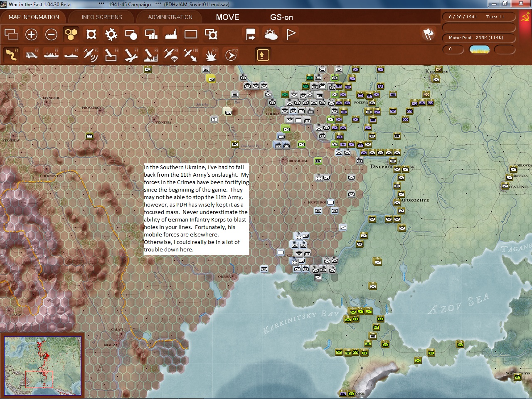Zoom out with the minus icon
The image size is (532, 399).
coord(51,34)
